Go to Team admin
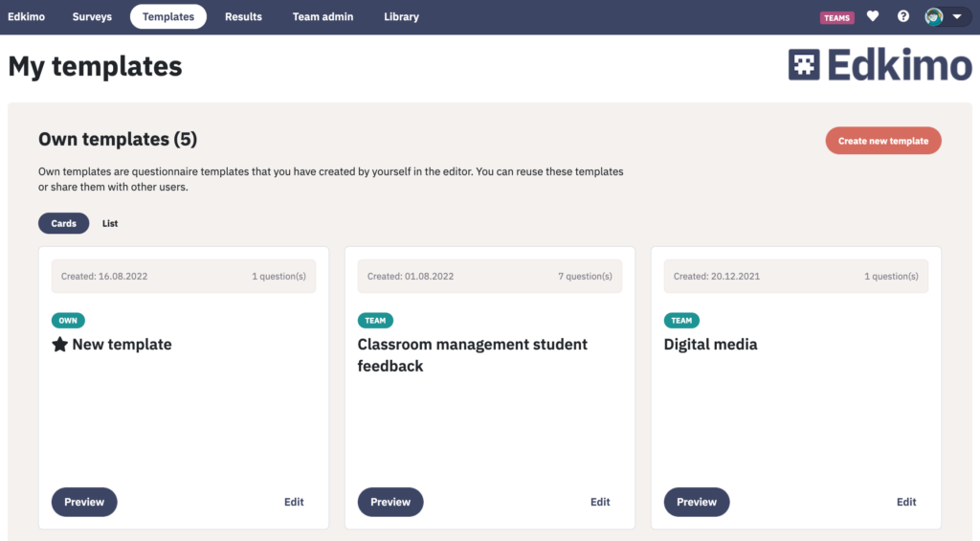This screenshot has width=980, height=541. [x=323, y=17]
